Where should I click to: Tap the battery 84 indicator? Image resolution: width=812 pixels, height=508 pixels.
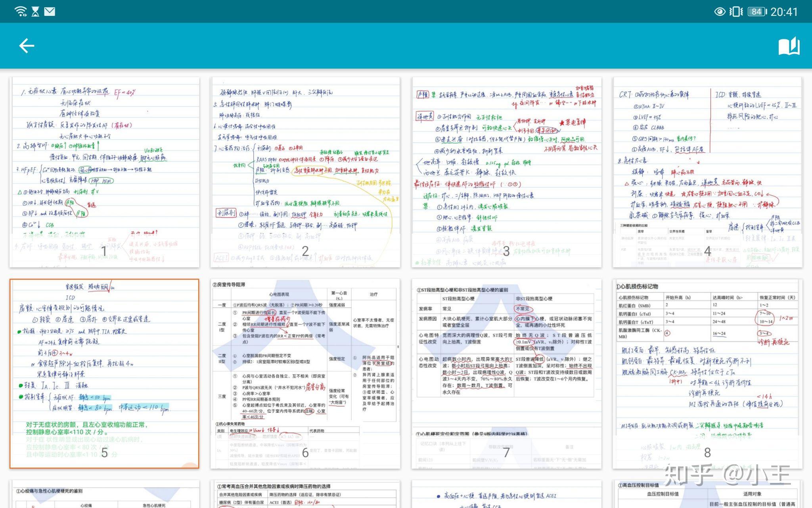click(757, 12)
